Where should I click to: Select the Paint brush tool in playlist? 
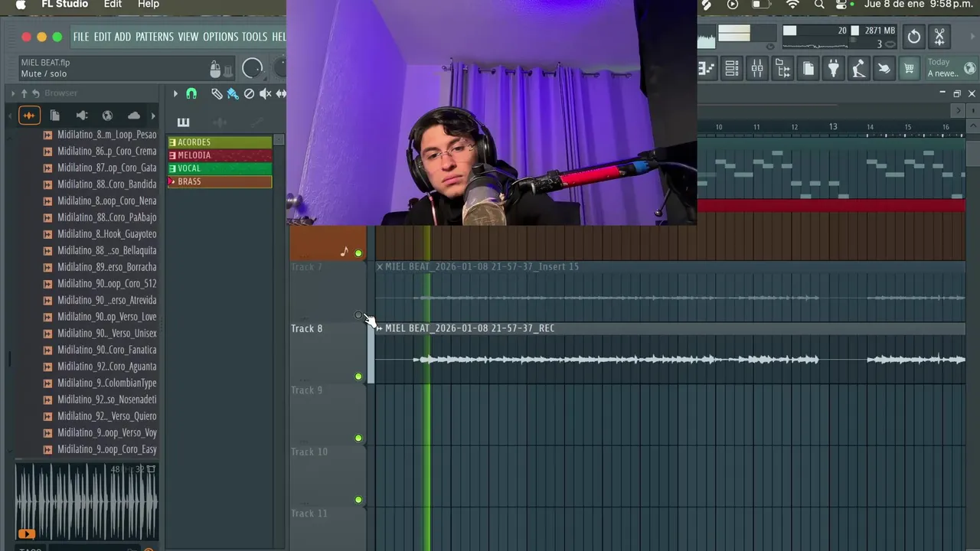(x=233, y=93)
